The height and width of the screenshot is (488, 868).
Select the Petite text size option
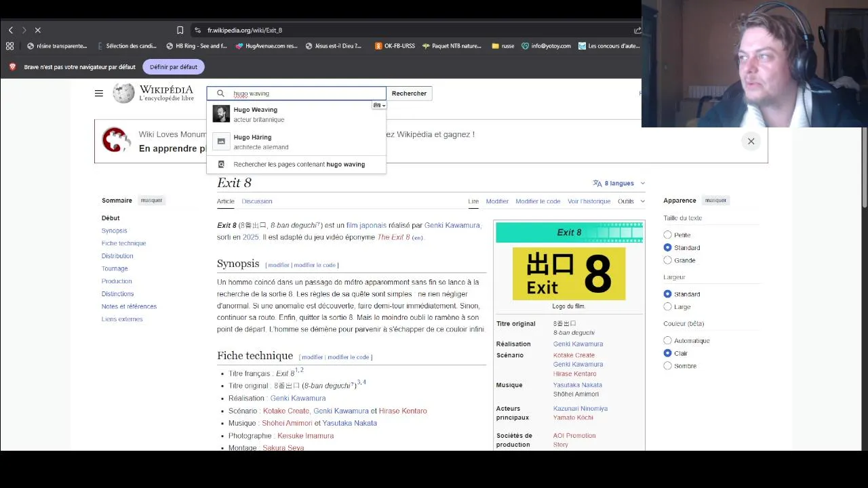tap(668, 235)
